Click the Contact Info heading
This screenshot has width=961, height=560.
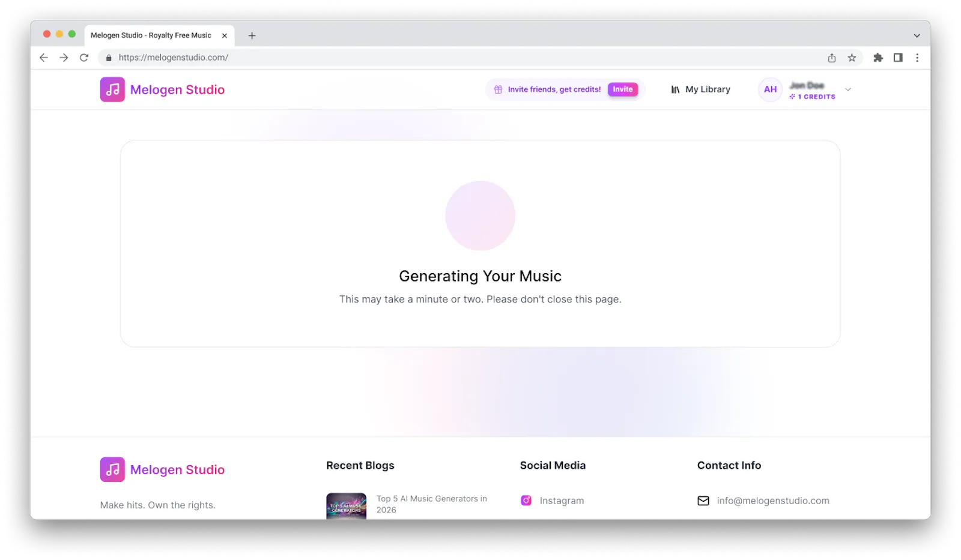(x=729, y=465)
